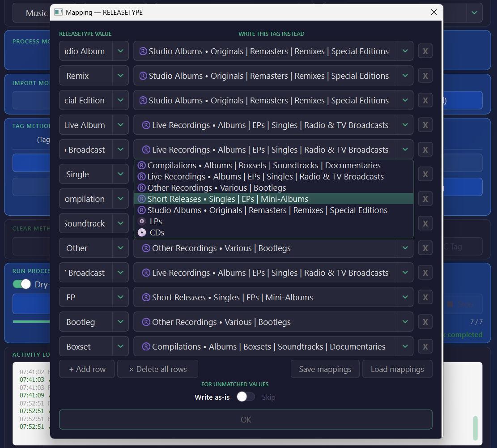
Task: Choose CDs option in the list
Action: tap(274, 232)
